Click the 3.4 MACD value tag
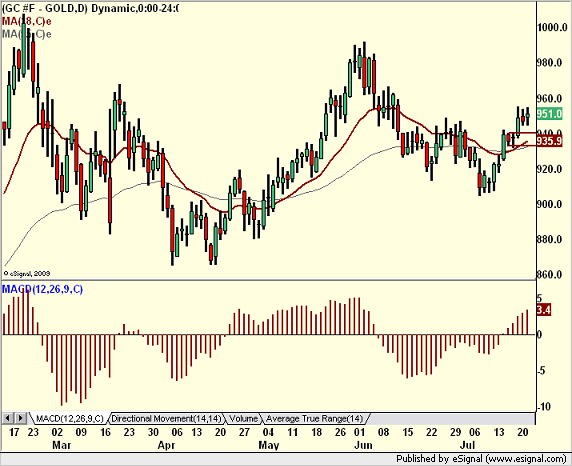This screenshot has height=466, width=572. pyautogui.click(x=544, y=310)
